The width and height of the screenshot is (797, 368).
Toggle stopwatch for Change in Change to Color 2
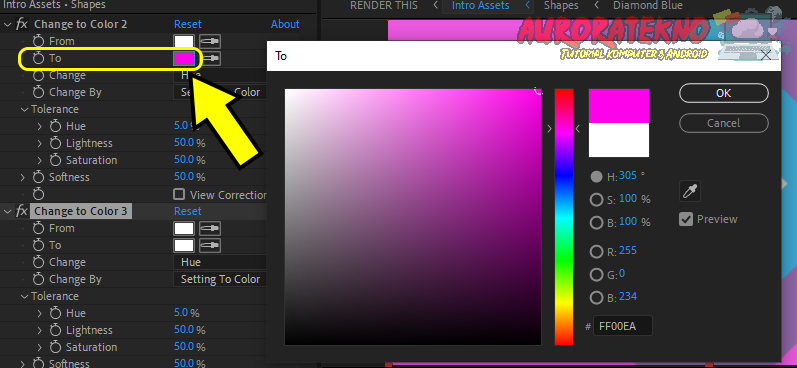click(39, 75)
